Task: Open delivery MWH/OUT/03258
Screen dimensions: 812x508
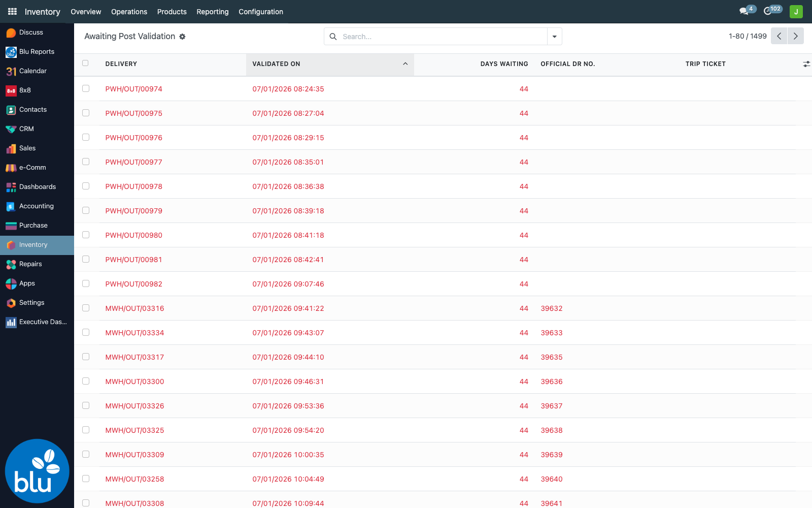Action: [x=135, y=479]
